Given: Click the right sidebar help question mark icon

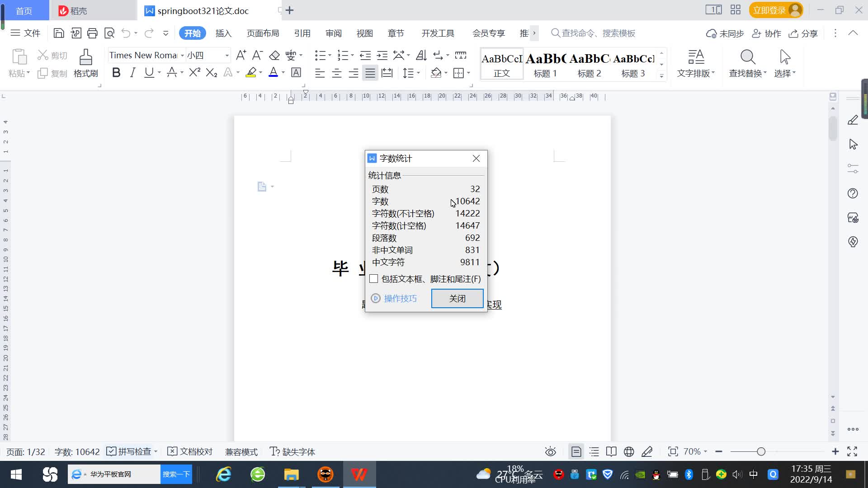Looking at the screenshot, I should (x=853, y=193).
